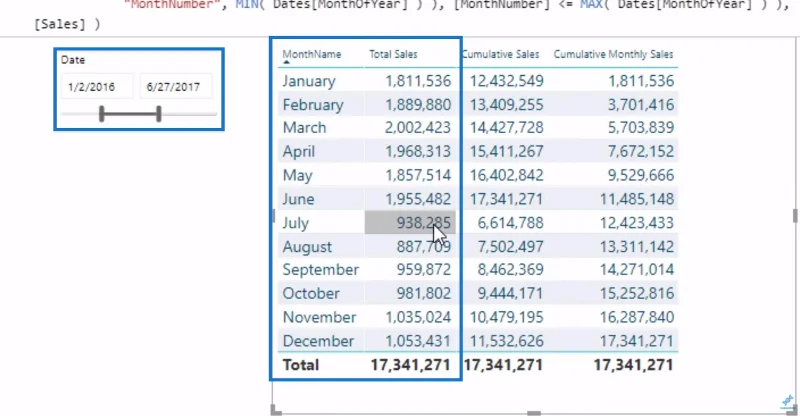The image size is (800, 416).
Task: Select the June row label
Action: tap(298, 199)
